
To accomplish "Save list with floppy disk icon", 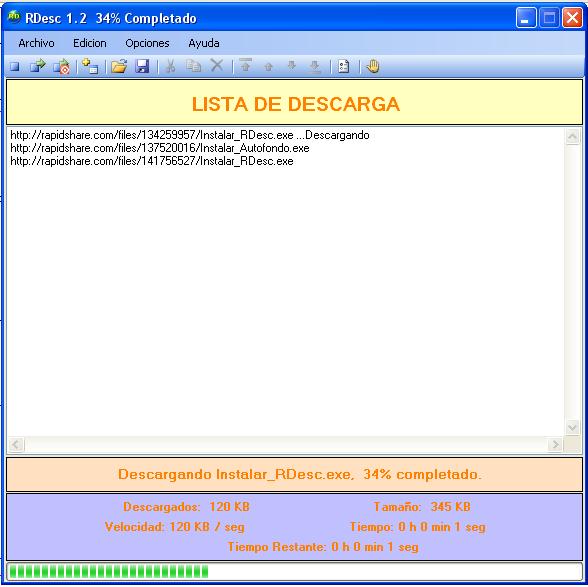I will coord(142,66).
